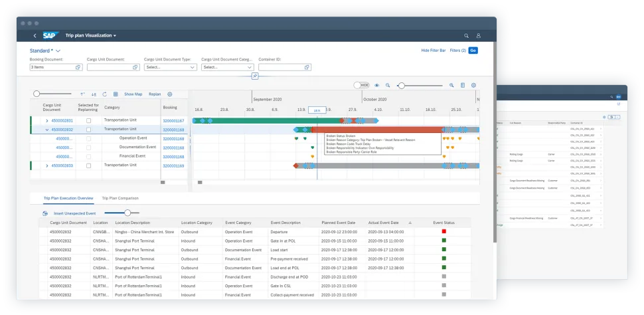Open the Trip plan Visualization title menu
Screen dimensions: 644x315
pyautogui.click(x=90, y=35)
